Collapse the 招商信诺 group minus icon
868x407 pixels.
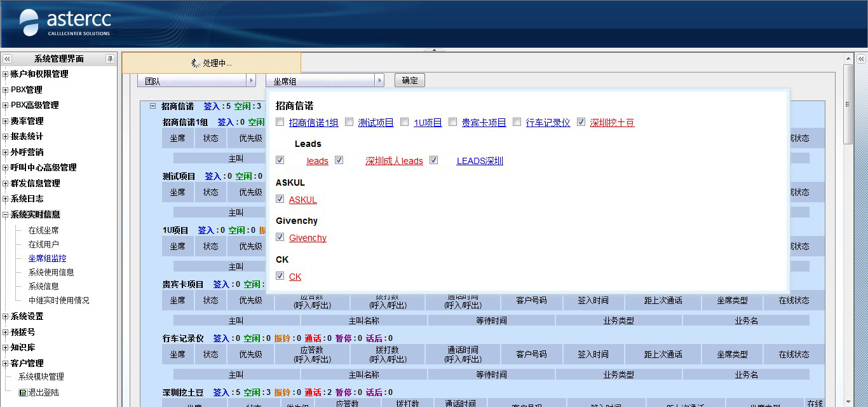point(153,106)
